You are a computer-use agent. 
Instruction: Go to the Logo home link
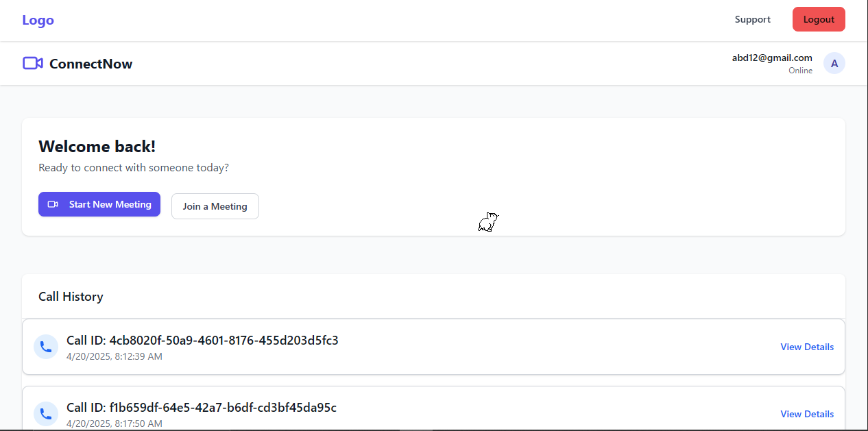click(38, 20)
